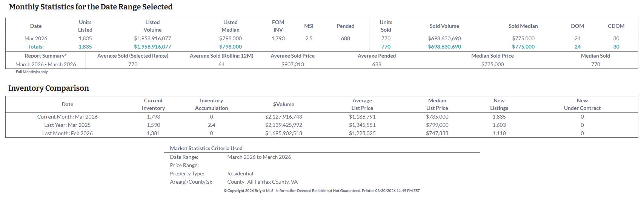Click the Average Sold Price value $907,313
644x207 pixels.
point(292,64)
